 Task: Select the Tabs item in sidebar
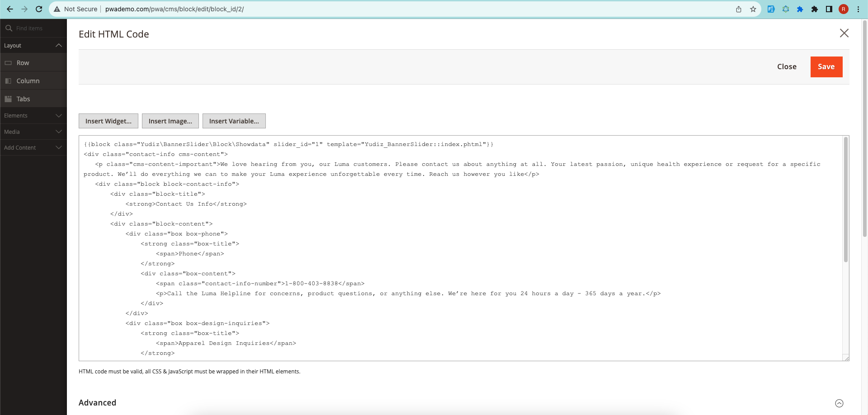pos(33,99)
